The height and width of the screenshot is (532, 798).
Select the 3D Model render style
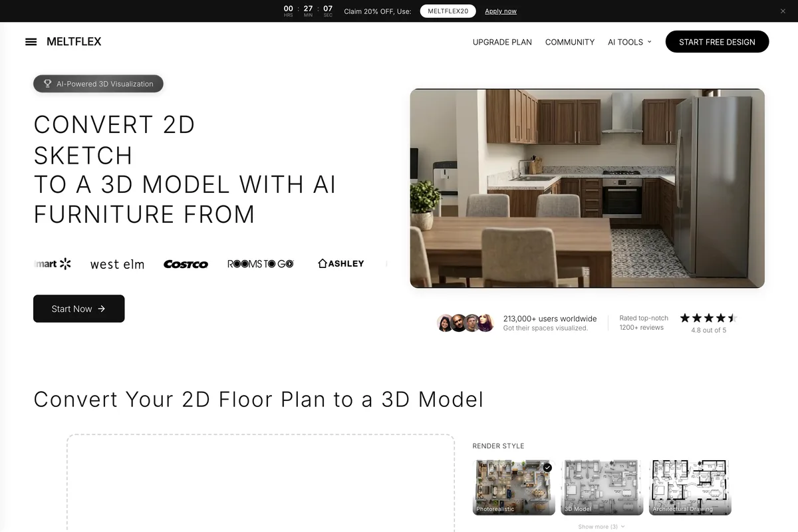[x=602, y=487]
